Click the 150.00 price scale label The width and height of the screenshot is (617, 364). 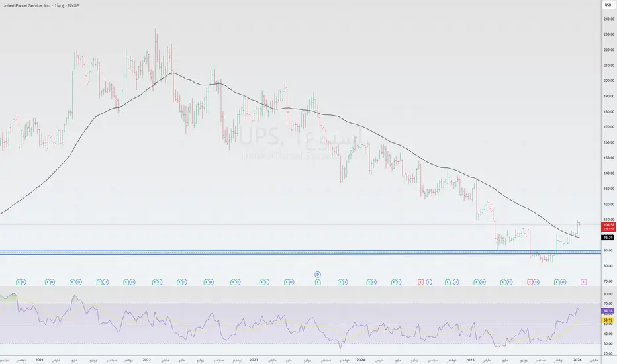609,158
